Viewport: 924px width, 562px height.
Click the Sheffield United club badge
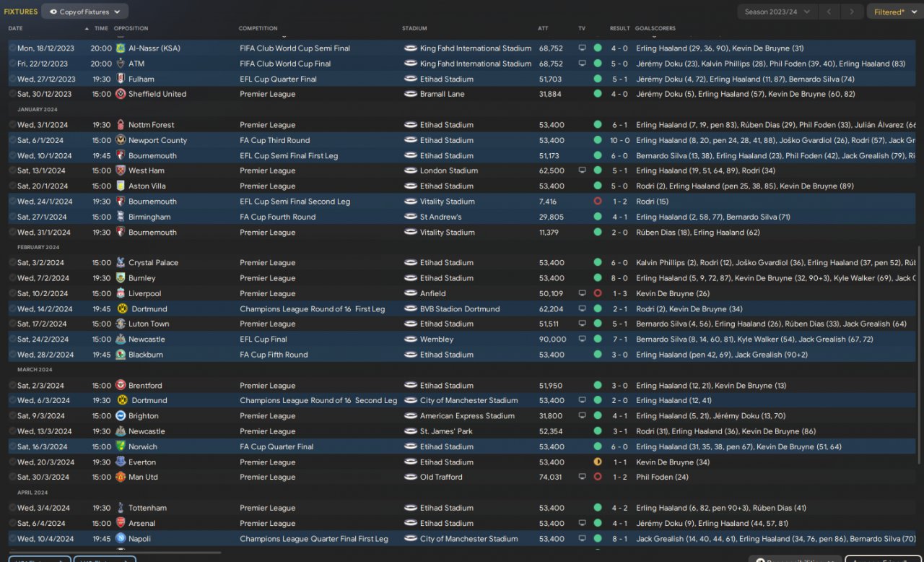121,94
